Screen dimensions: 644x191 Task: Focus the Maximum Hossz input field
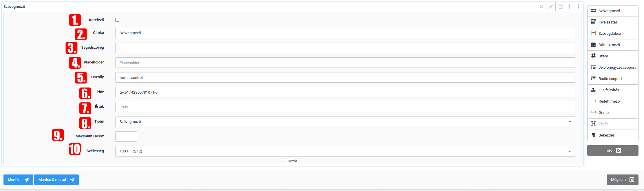click(x=126, y=137)
